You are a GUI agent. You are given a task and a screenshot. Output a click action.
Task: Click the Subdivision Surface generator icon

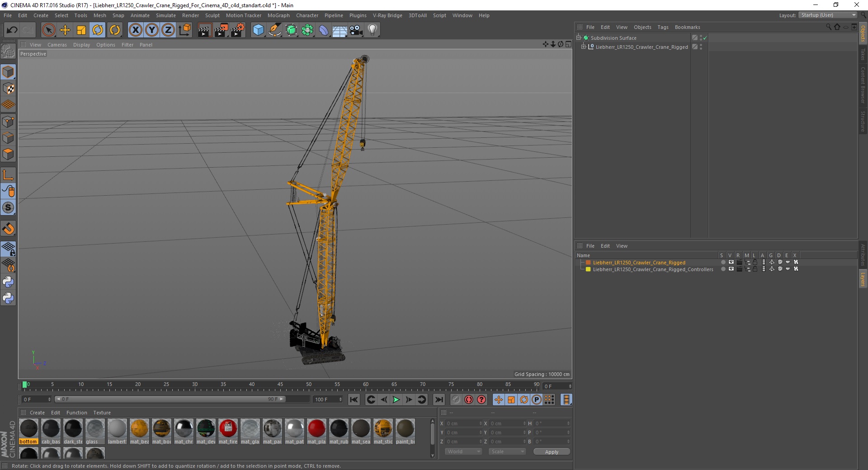(x=291, y=30)
